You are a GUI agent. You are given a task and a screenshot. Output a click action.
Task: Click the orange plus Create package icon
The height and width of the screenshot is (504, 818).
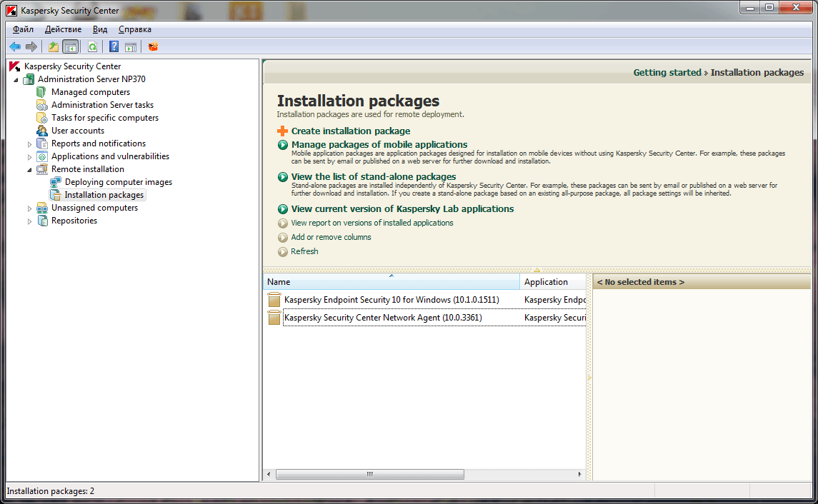282,131
